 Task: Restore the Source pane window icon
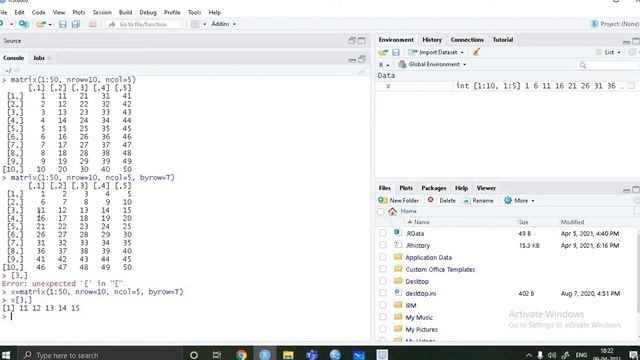click(352, 40)
